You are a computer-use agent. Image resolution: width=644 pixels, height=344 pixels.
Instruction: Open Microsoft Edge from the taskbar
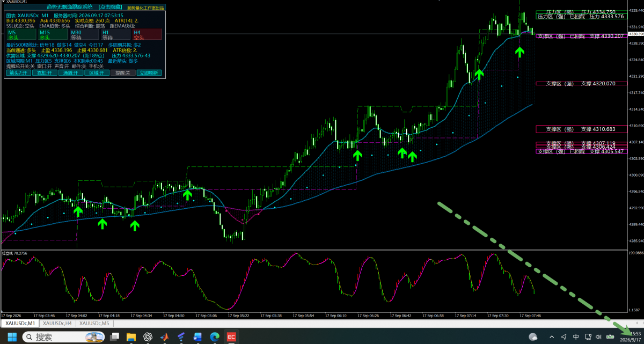[x=215, y=337]
